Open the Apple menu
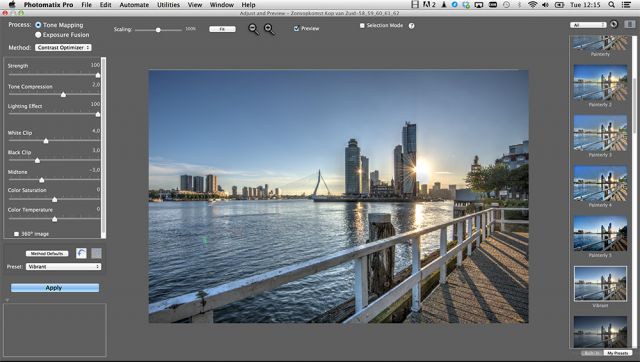This screenshot has width=640, height=362. pyautogui.click(x=12, y=4)
